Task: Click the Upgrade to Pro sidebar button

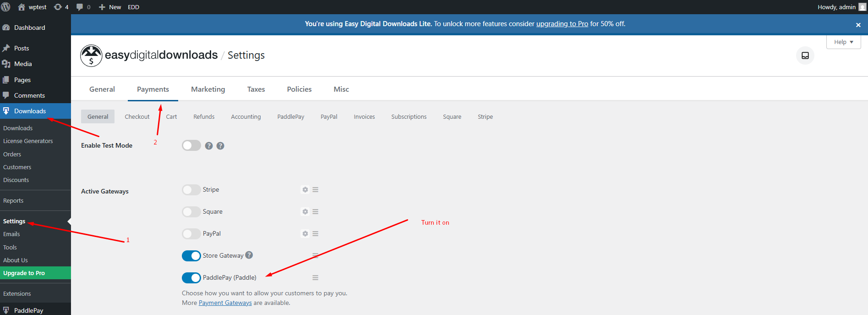Action: click(24, 273)
